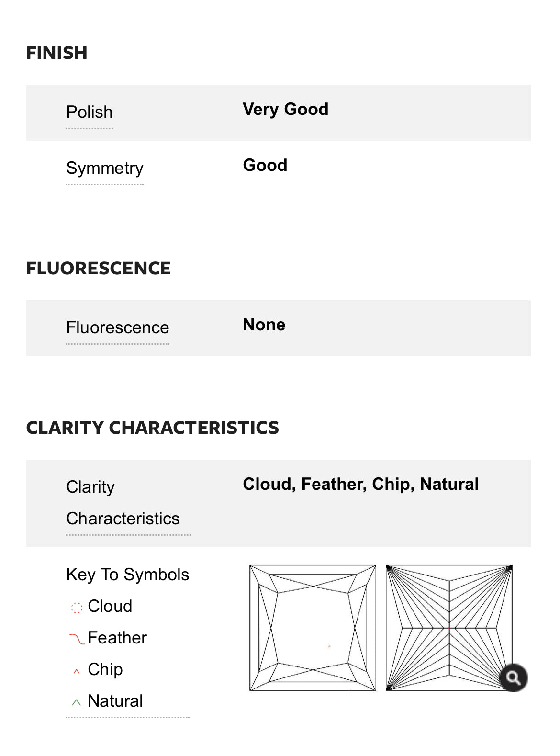Click the Feather symbol icon
Screen dimensions: 560x756
coord(77,638)
